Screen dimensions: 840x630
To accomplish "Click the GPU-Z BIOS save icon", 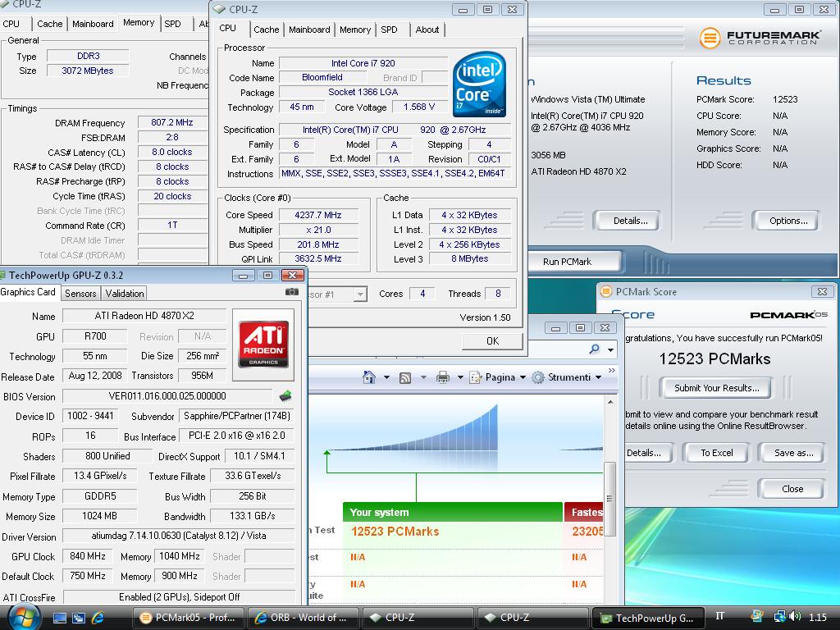I will 285,396.
